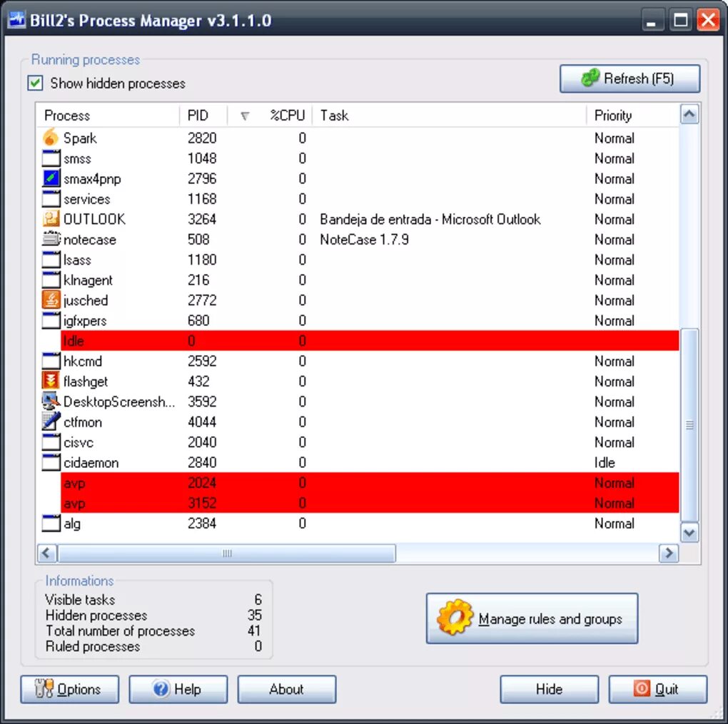Click the vertical scrollbar thumb
Viewport: 728px width, 724px height.
tap(689, 425)
